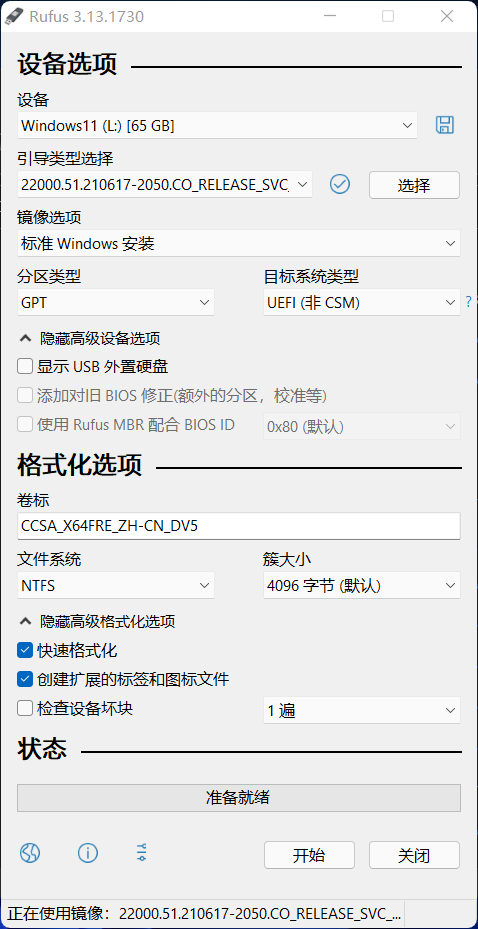Enable the check device bad blocks checkbox

pyautogui.click(x=25, y=708)
